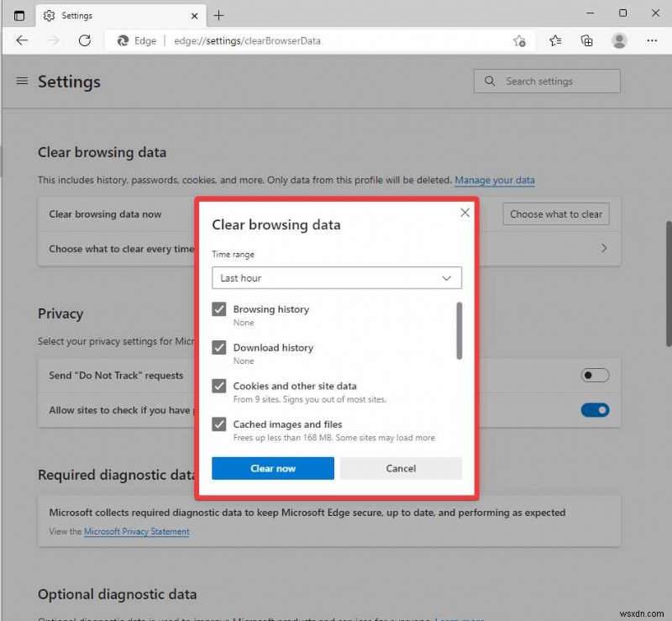Screen dimensions: 672x621
Task: Open Settings and more ellipsis menu
Action: point(652,40)
